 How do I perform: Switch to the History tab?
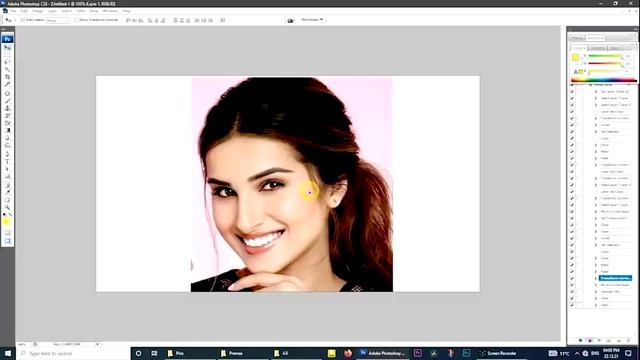577,38
